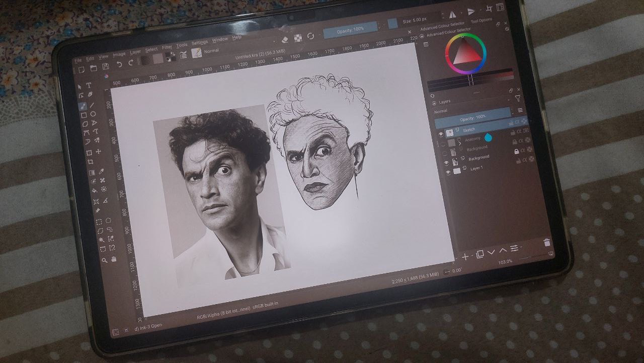Image resolution: width=644 pixels, height=363 pixels.
Task: Reload the original brush preset
Action: click(310, 36)
